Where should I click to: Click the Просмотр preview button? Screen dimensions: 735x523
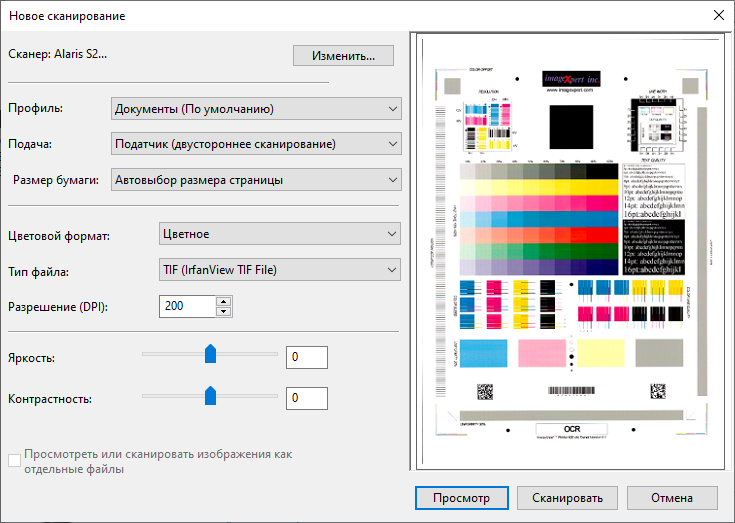click(461, 498)
